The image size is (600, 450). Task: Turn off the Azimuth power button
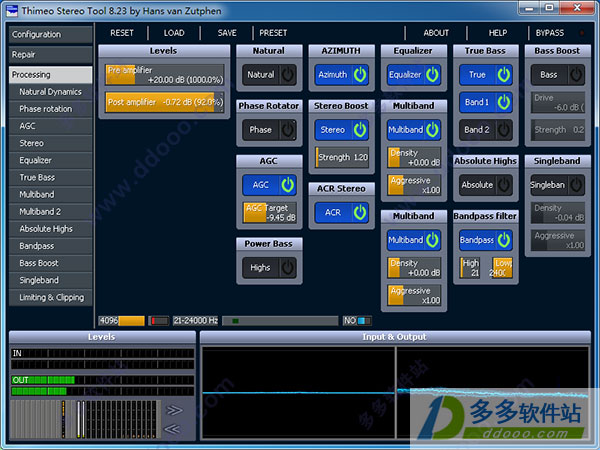[x=341, y=75]
